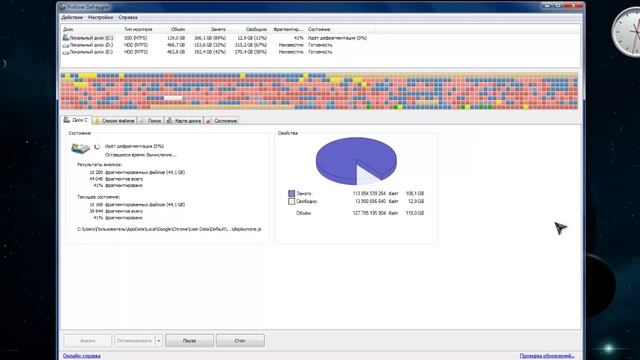This screenshot has width=640, height=360.
Task: Open the Проверка обновлений link
Action: coord(547,356)
